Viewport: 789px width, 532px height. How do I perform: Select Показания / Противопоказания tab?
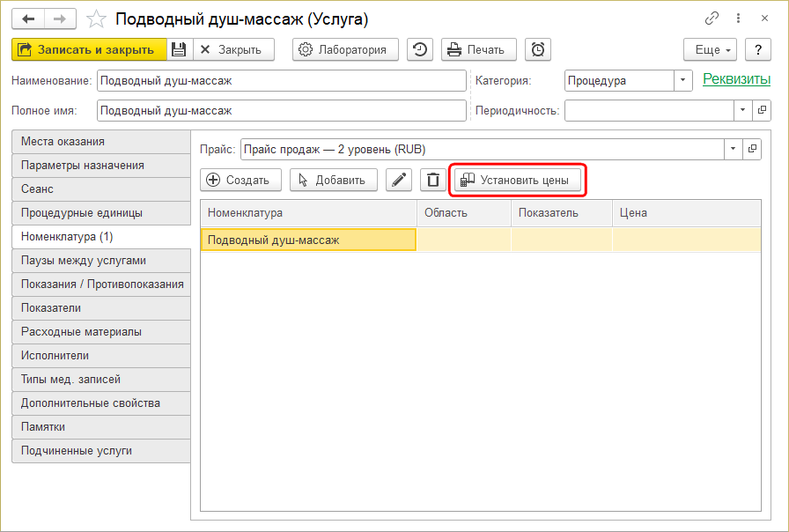100,284
